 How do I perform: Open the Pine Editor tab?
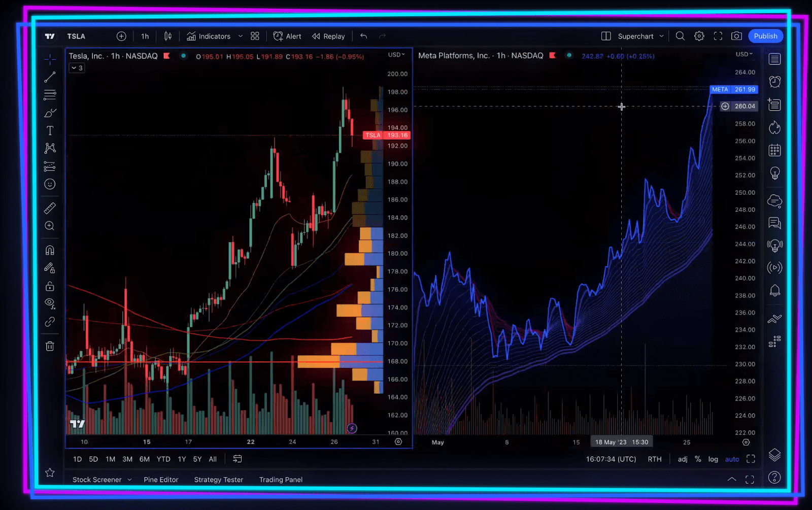pyautogui.click(x=161, y=480)
